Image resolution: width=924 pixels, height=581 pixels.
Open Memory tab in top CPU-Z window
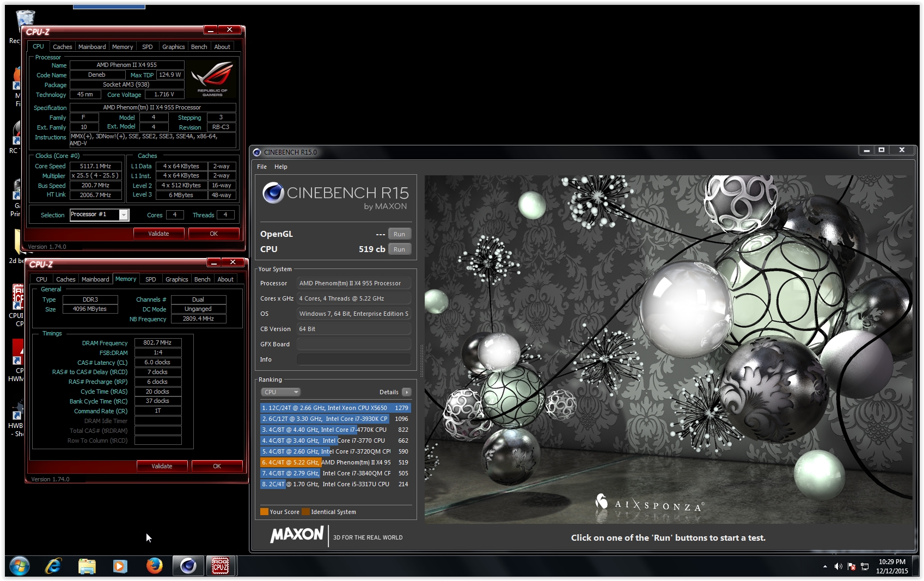pos(123,47)
